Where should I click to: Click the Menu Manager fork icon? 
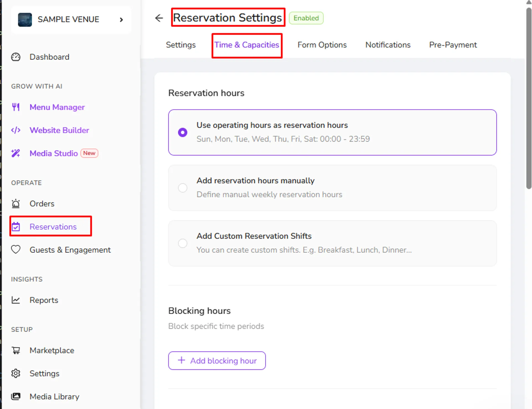(x=16, y=107)
